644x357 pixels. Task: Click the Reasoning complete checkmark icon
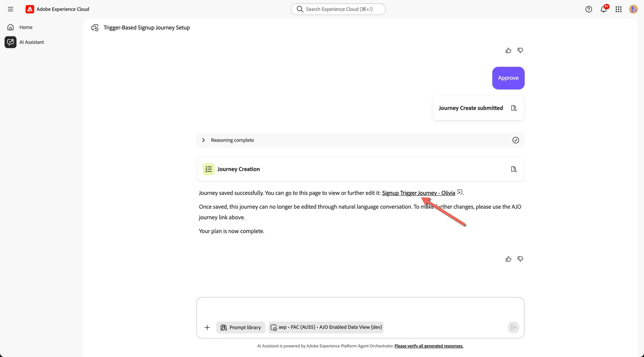[515, 140]
